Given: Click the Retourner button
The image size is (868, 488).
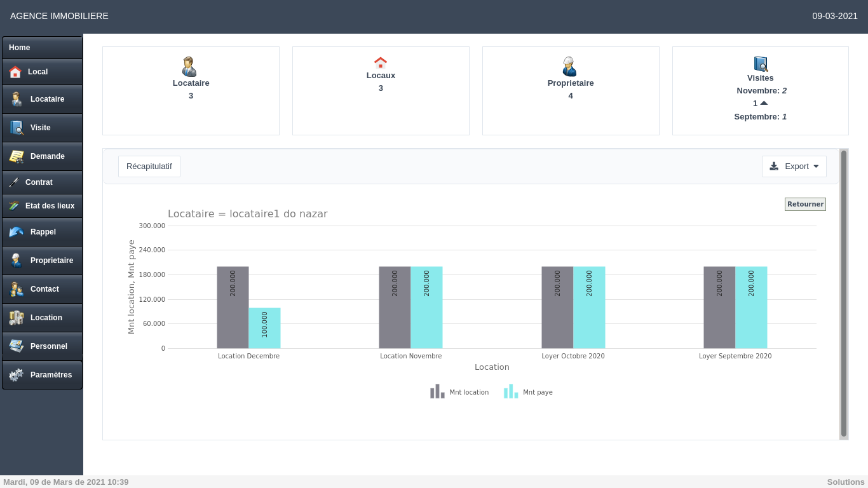Looking at the screenshot, I should 805,204.
